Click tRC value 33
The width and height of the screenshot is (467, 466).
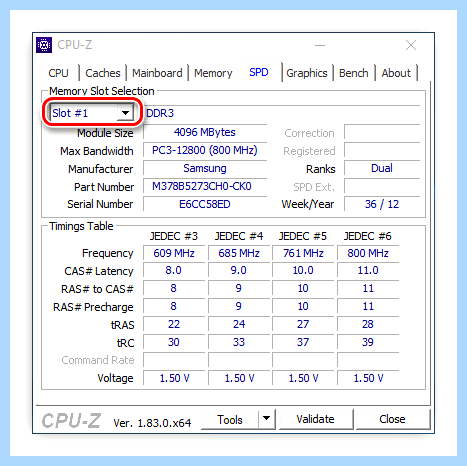pos(239,342)
